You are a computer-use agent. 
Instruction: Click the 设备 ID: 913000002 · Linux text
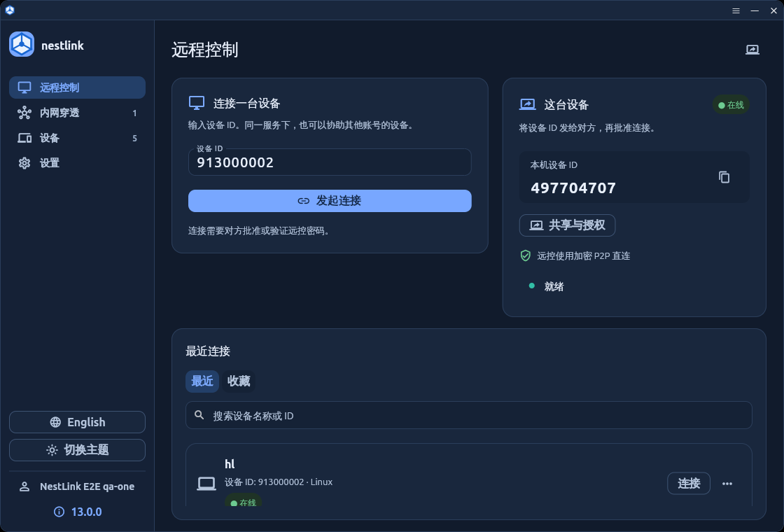click(279, 482)
